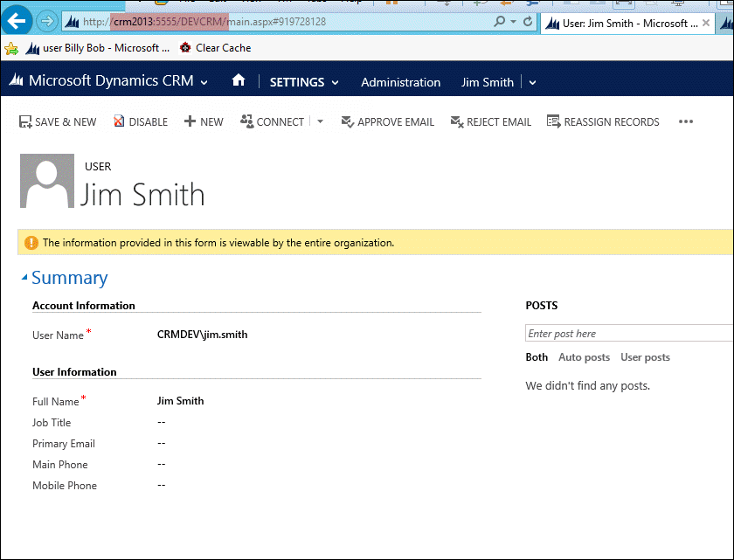Select the User posts filter

tap(645, 357)
